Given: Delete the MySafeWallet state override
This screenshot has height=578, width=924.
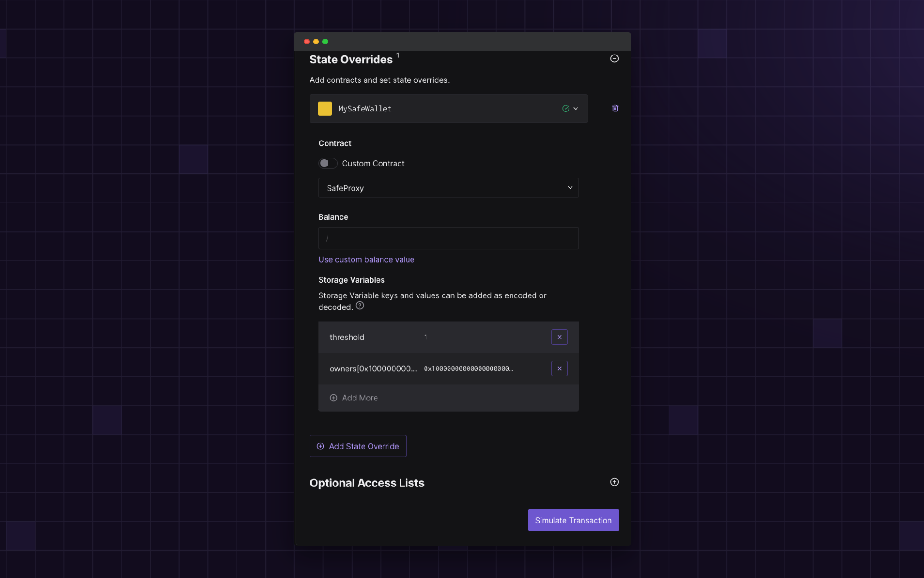Looking at the screenshot, I should [615, 108].
